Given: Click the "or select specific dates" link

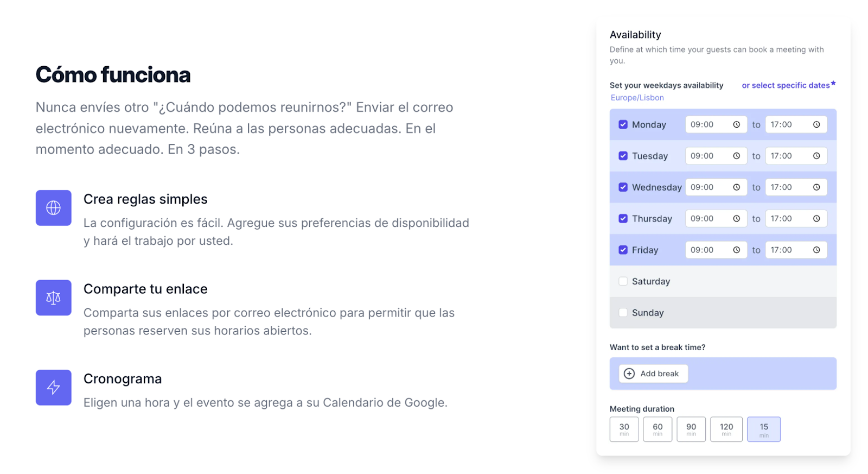Looking at the screenshot, I should pyautogui.click(x=786, y=85).
